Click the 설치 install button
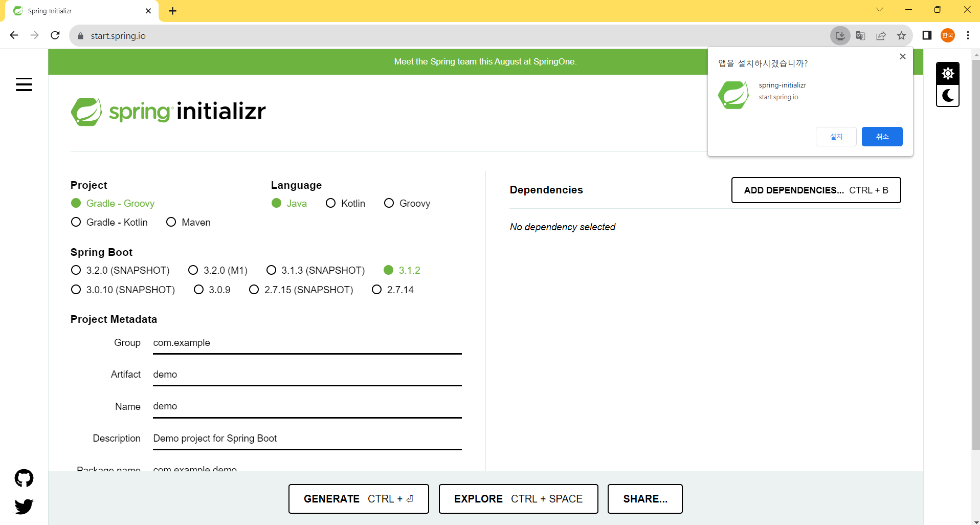Image resolution: width=980 pixels, height=525 pixels. pos(836,137)
